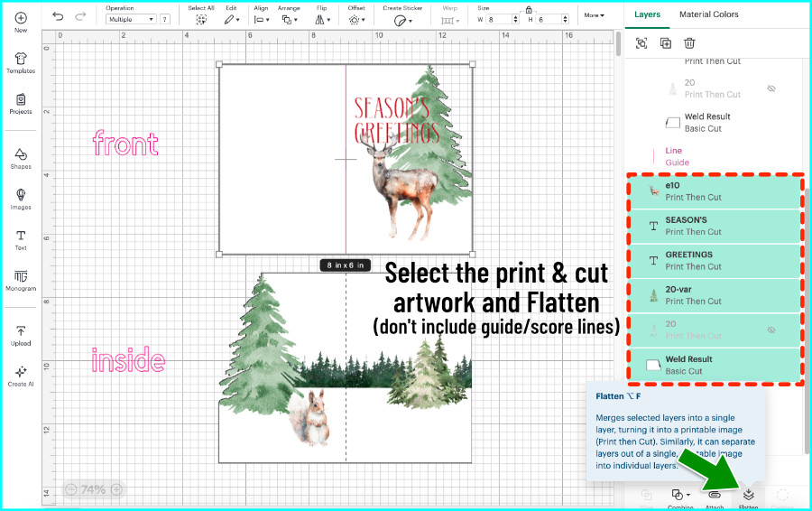Show the hidden upper '20' layer
This screenshot has height=511, width=812.
771,88
